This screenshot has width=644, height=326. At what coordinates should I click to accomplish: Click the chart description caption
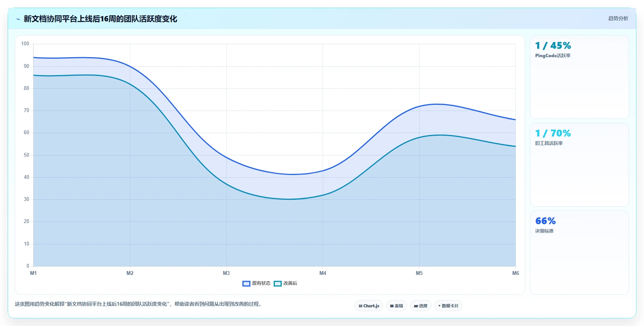[x=138, y=304]
